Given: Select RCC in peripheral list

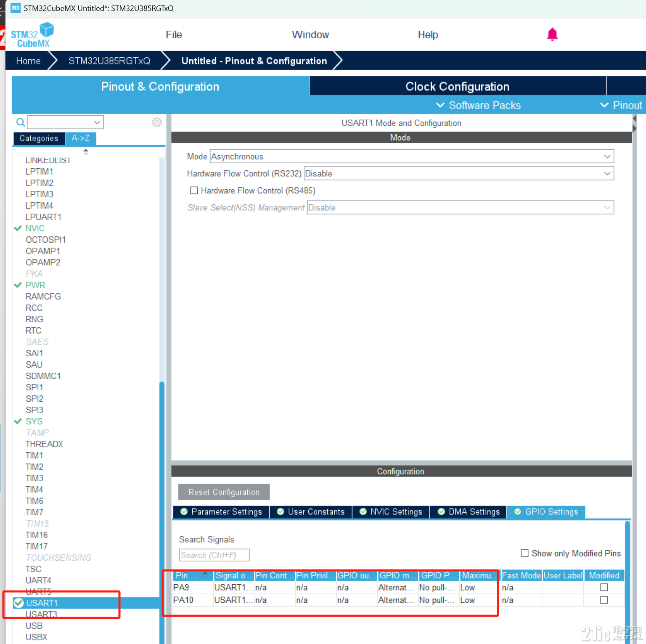Looking at the screenshot, I should click(34, 308).
